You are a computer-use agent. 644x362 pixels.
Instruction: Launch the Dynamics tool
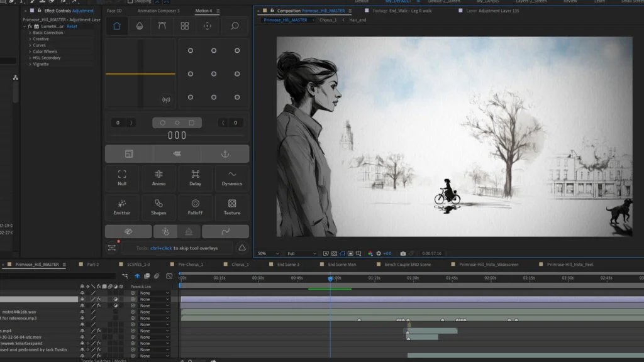coord(232,178)
